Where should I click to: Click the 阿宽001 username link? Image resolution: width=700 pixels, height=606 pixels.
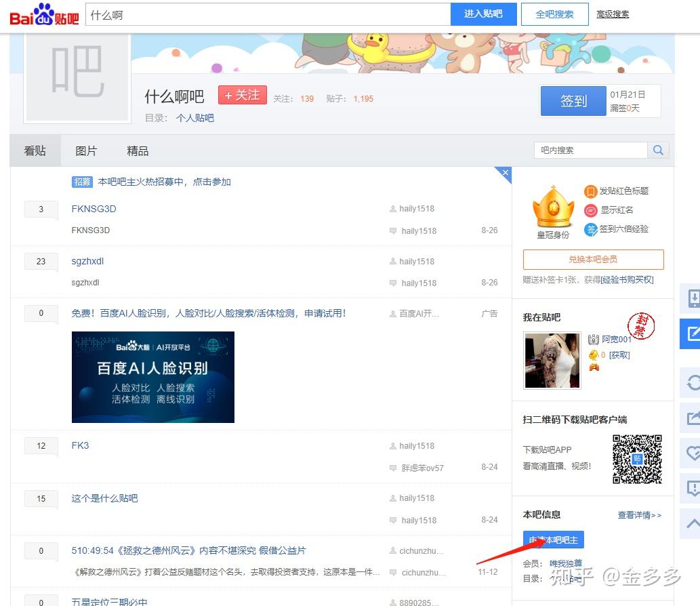pos(617,340)
